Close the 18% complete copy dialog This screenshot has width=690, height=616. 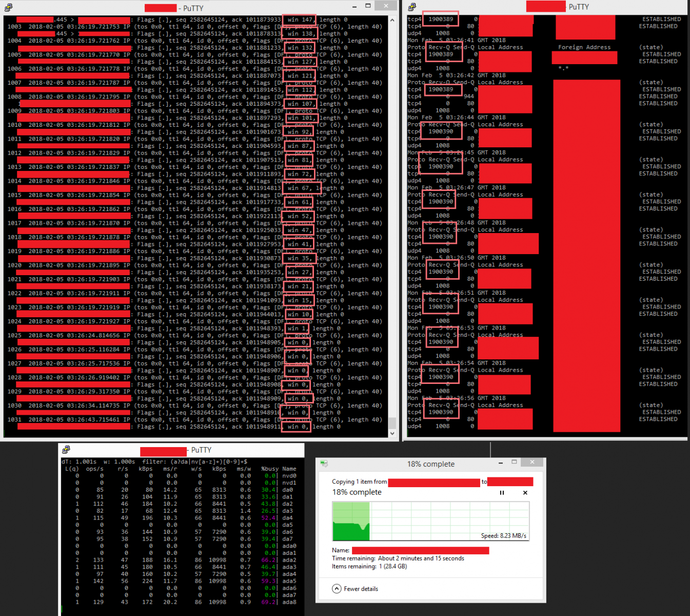point(532,462)
